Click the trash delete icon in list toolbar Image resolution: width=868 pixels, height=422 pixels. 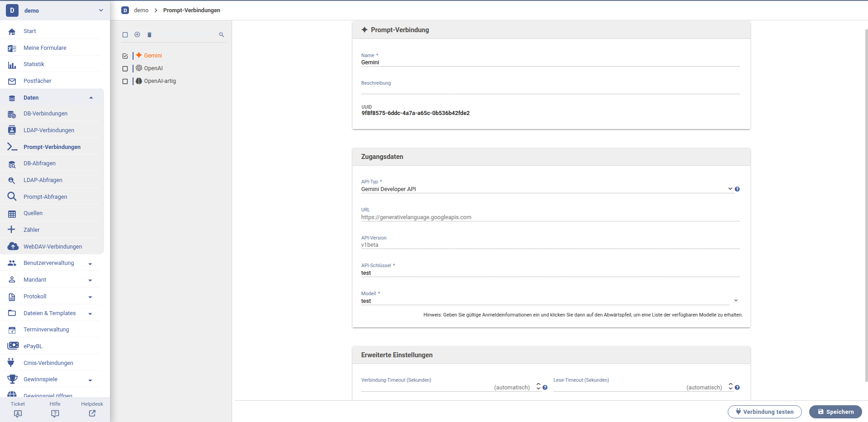click(149, 34)
